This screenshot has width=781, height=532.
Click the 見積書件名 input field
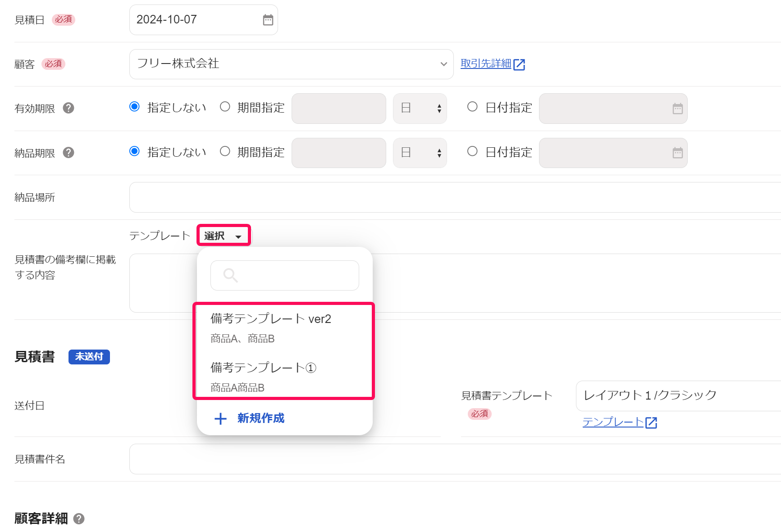click(455, 459)
